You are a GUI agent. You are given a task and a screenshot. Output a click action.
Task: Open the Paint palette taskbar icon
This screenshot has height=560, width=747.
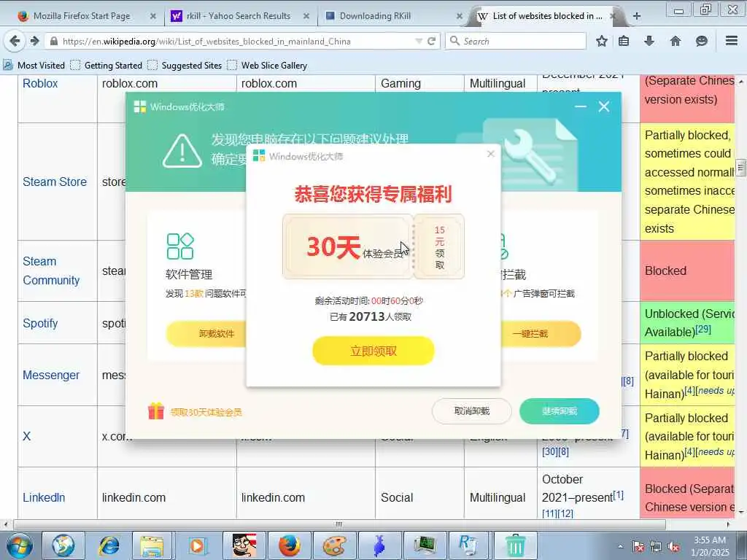tap(334, 545)
